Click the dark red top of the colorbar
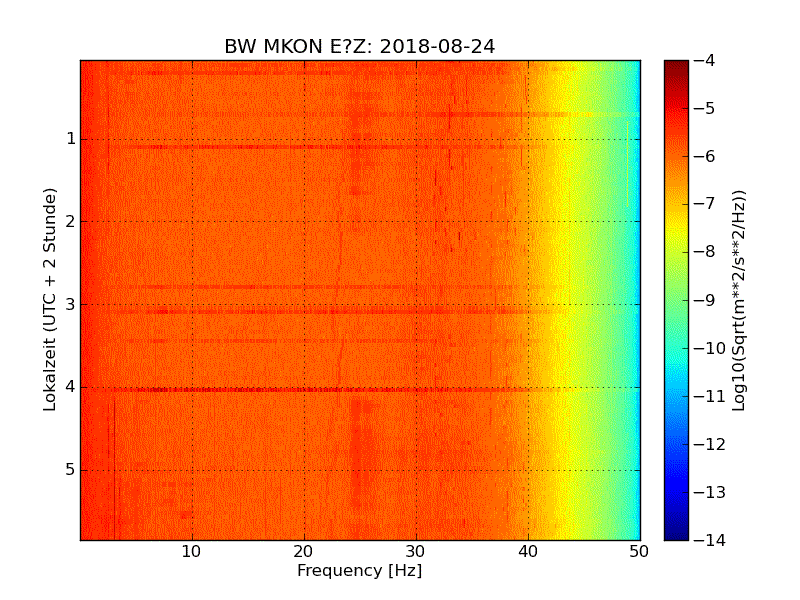The width and height of the screenshot is (800, 600). tap(676, 69)
